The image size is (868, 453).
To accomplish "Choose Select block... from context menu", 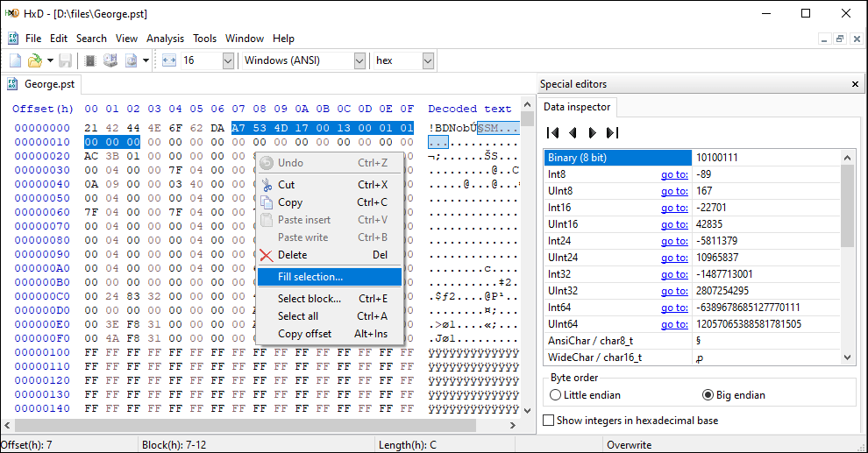I will (330, 299).
